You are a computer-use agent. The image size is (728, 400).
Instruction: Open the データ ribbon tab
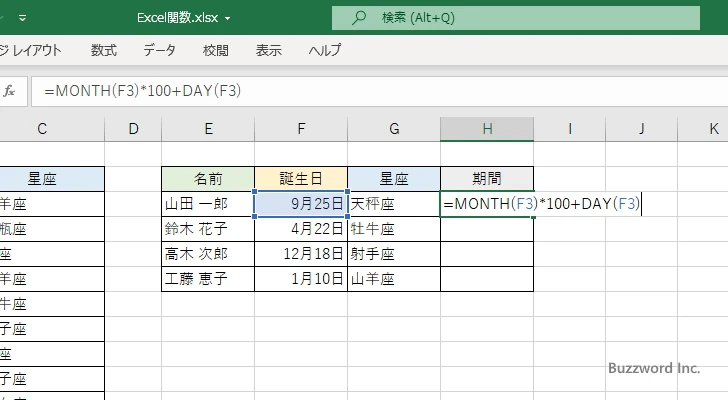pos(159,50)
